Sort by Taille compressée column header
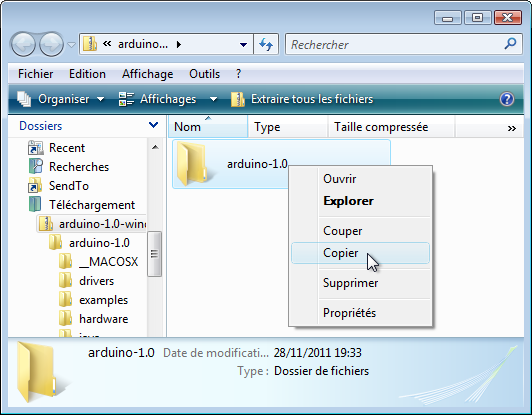532x415 pixels. point(391,127)
